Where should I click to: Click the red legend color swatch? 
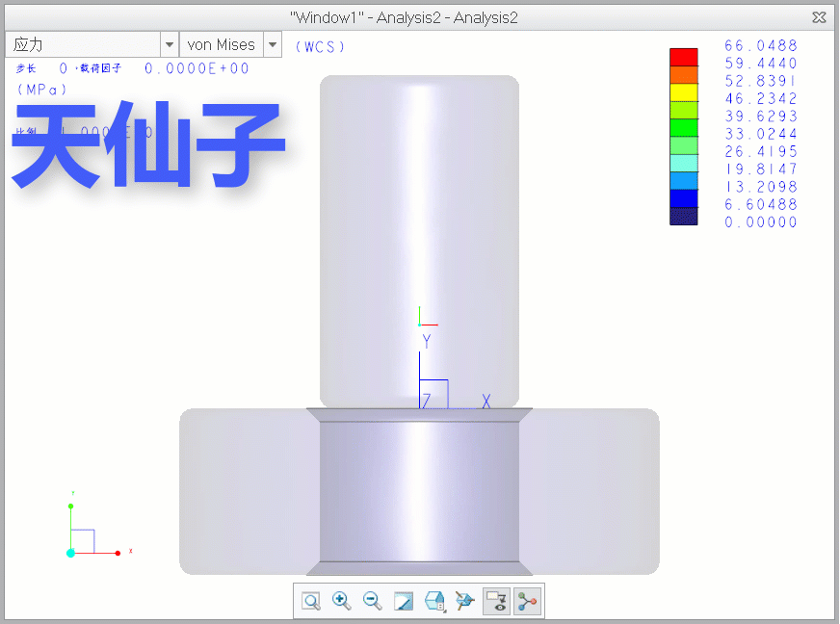point(684,58)
